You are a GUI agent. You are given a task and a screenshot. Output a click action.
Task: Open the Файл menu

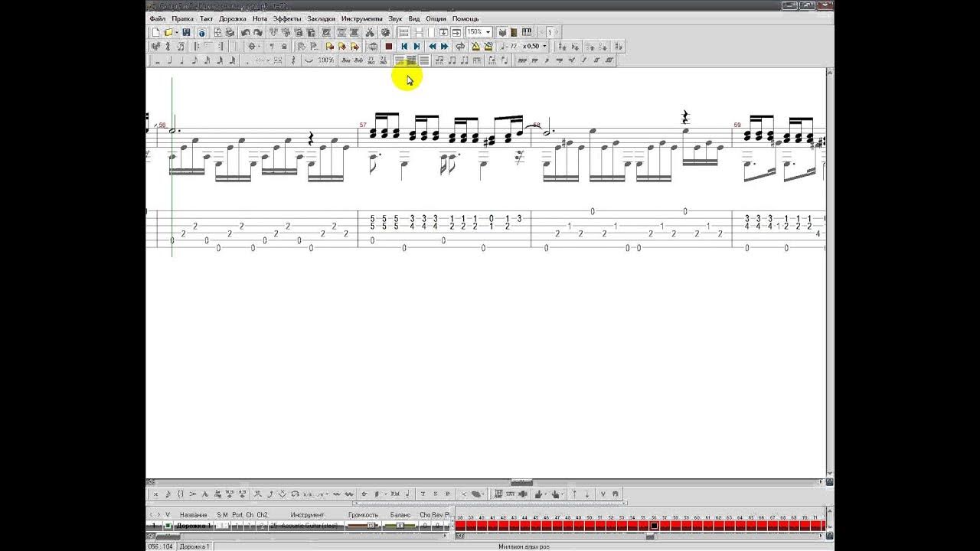click(x=158, y=18)
